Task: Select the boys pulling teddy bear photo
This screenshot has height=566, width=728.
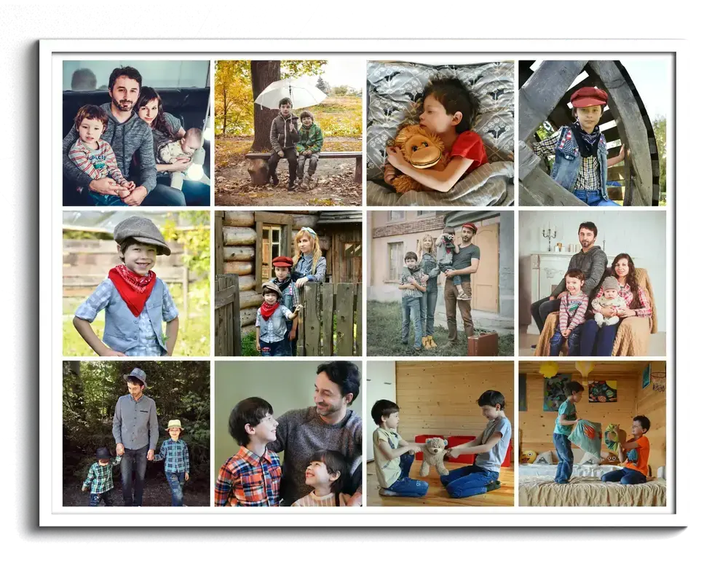Action: point(440,433)
